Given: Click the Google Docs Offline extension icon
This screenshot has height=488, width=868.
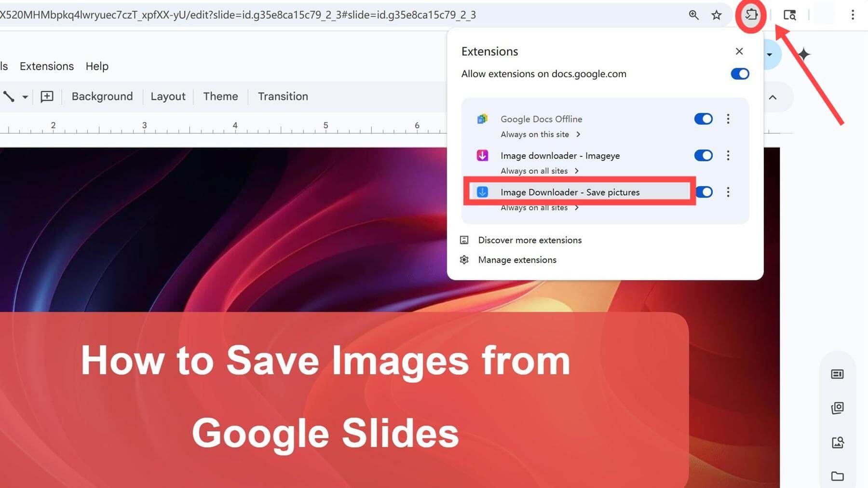Looking at the screenshot, I should [x=482, y=119].
